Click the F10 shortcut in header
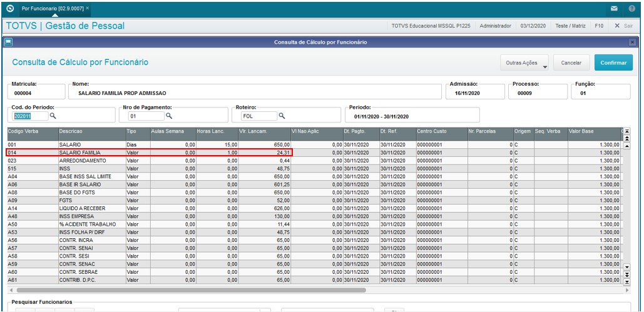This screenshot has height=312, width=644. [599, 26]
